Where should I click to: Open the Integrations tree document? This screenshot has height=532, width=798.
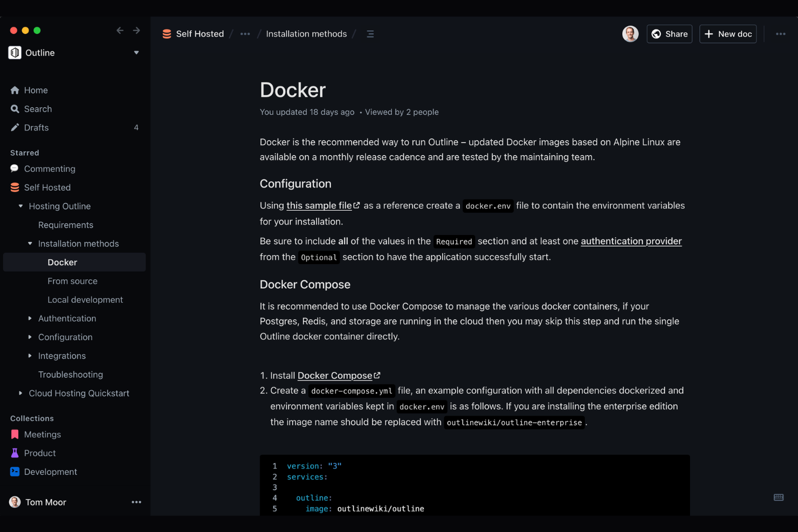pos(62,356)
